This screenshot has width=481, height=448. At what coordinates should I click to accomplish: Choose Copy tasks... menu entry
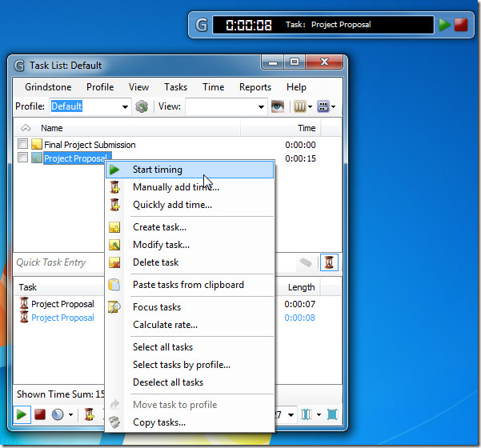coord(190,422)
